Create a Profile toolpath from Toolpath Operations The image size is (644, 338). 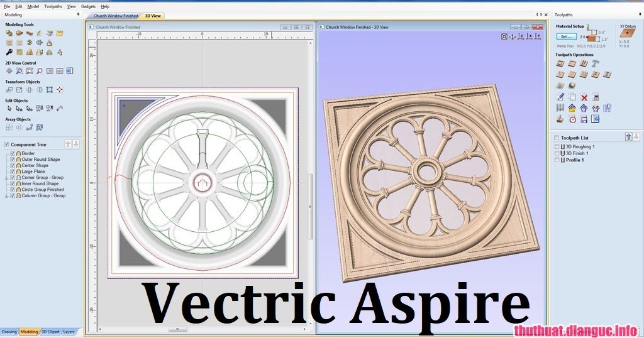(x=560, y=63)
